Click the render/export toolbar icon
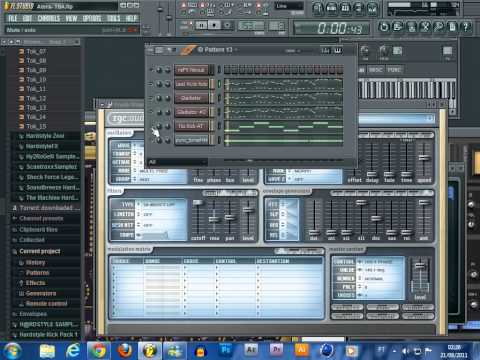 (x=411, y=27)
